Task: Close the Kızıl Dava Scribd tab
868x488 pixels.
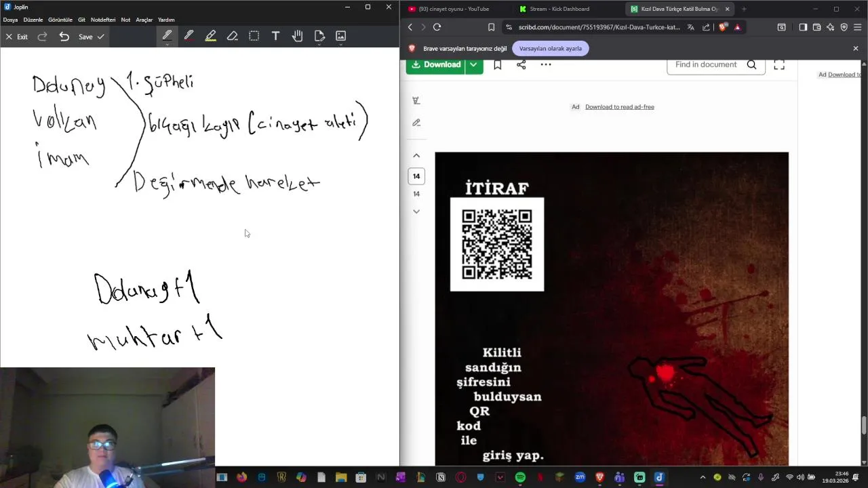Action: (x=727, y=9)
